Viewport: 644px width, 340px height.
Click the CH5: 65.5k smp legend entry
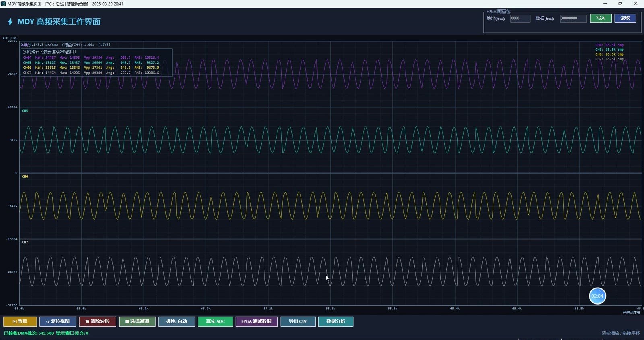pyautogui.click(x=609, y=50)
